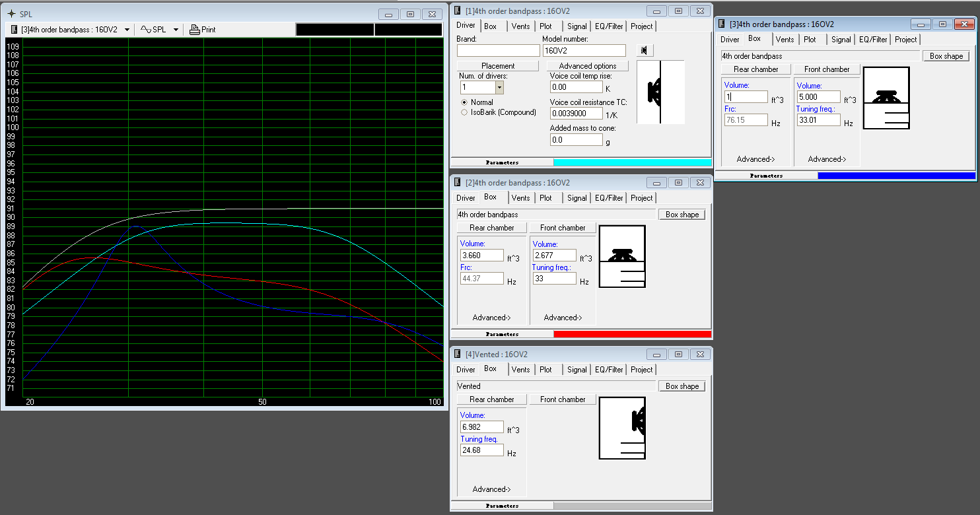980x515 pixels.
Task: Click Front chamber button in window [2]
Action: pyautogui.click(x=563, y=228)
